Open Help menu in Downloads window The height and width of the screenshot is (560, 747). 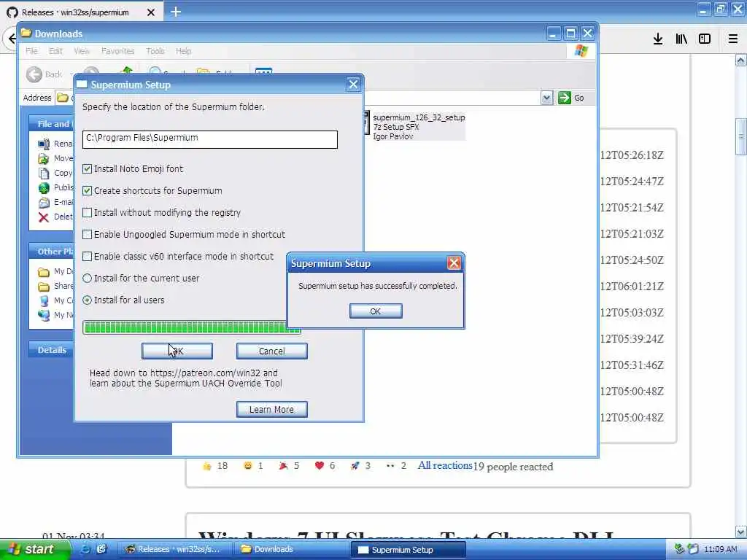[x=183, y=51]
